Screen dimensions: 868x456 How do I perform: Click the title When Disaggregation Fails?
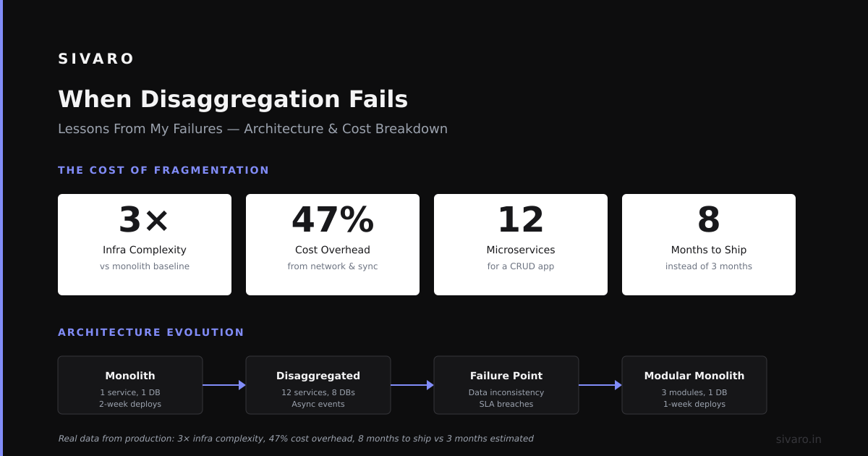coord(233,99)
